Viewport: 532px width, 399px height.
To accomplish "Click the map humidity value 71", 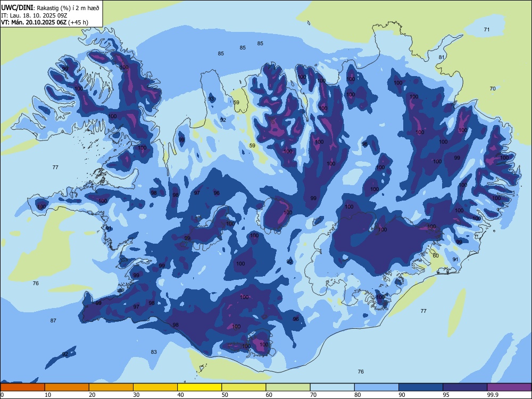I will click(x=487, y=29).
